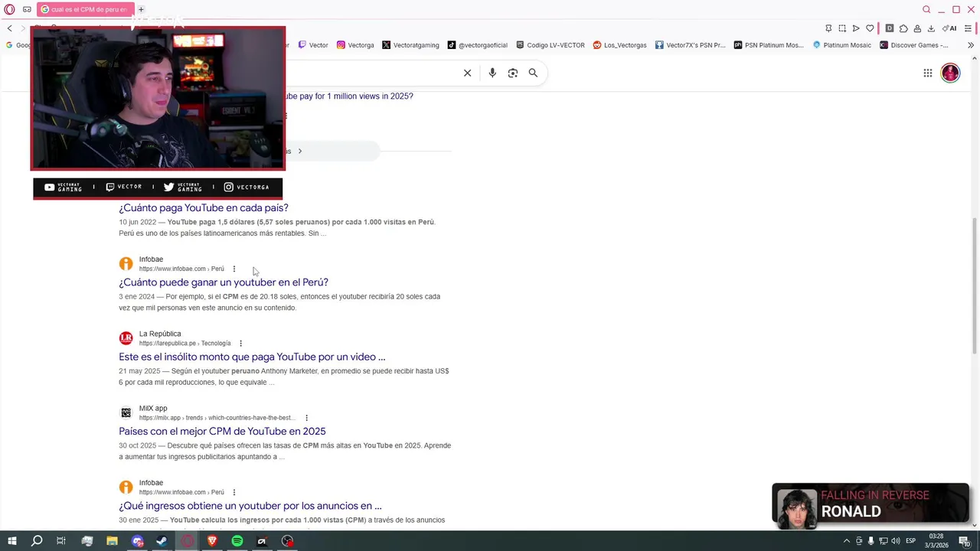Show hidden system tray icons
980x551 pixels.
click(x=846, y=541)
